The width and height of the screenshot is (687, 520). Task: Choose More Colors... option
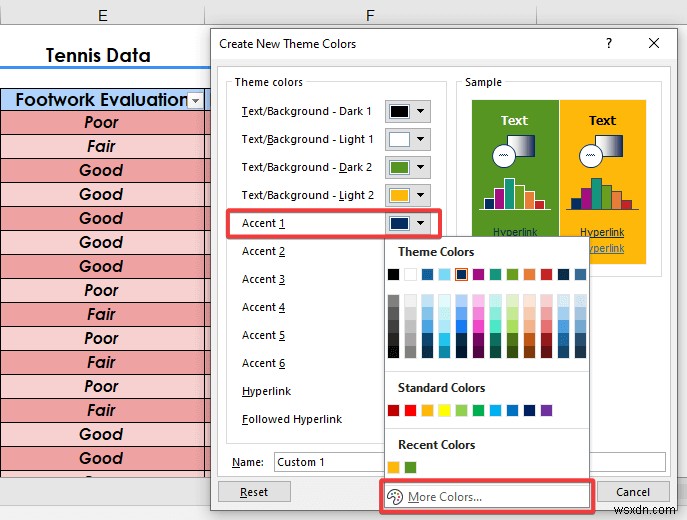[486, 497]
